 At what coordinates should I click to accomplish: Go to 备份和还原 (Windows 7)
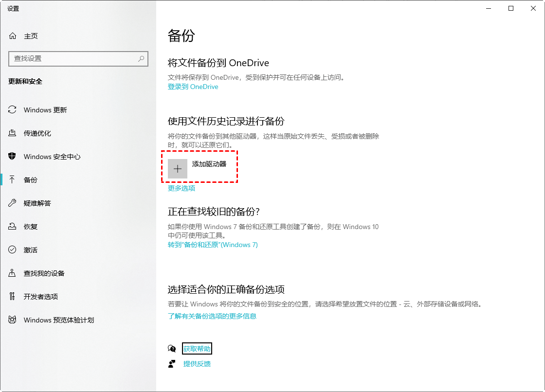click(x=213, y=245)
